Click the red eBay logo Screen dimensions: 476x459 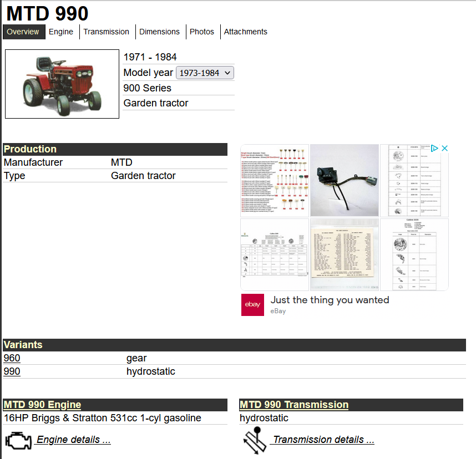[x=252, y=305]
